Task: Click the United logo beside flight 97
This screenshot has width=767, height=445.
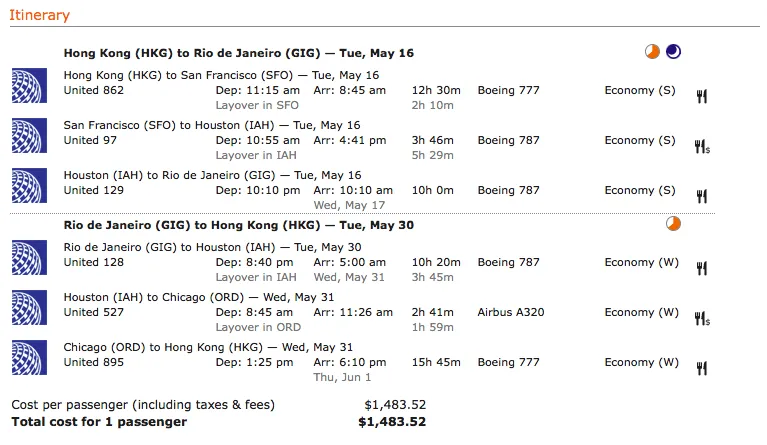Action: [29, 135]
